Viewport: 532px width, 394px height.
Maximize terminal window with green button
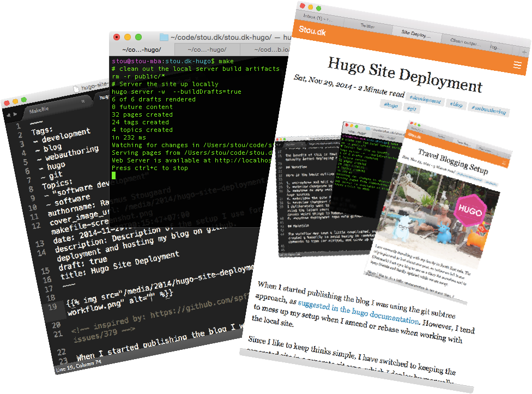coord(138,37)
